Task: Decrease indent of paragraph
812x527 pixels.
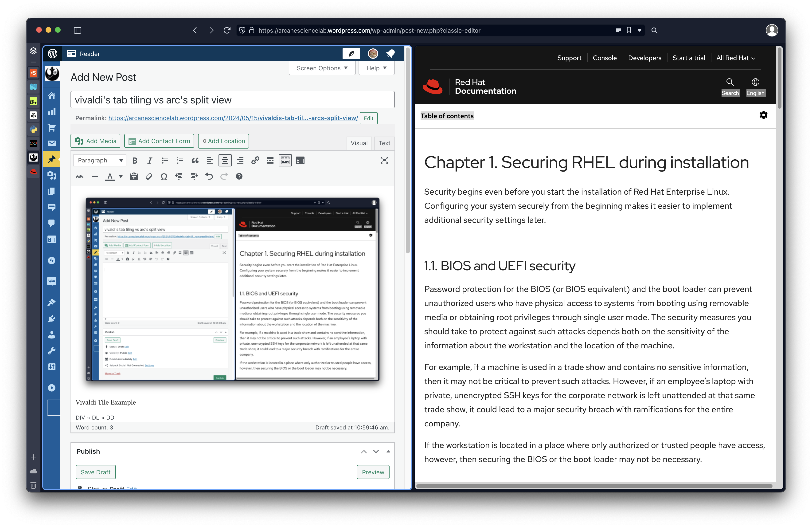Action: 179,177
